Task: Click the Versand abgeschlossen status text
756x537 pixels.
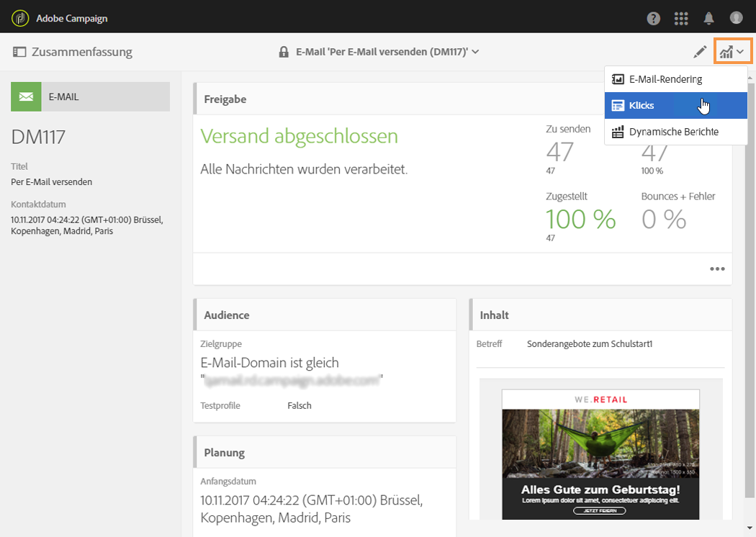Action: 299,136
